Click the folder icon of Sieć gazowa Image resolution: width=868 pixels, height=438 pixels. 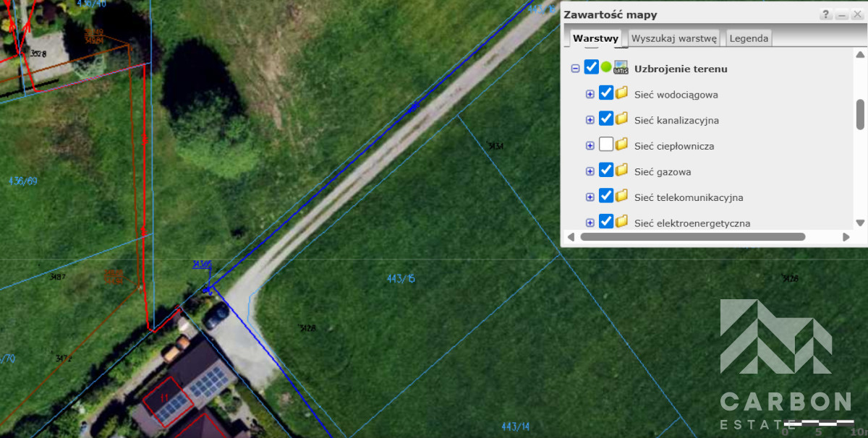point(621,171)
